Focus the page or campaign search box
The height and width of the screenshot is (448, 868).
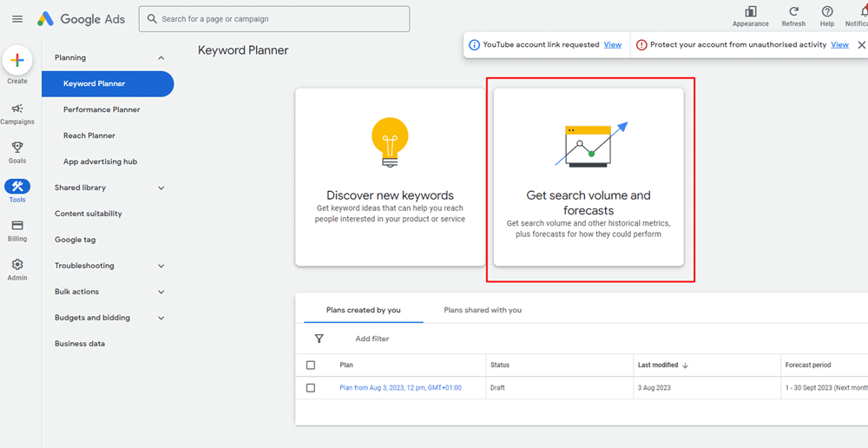point(274,19)
